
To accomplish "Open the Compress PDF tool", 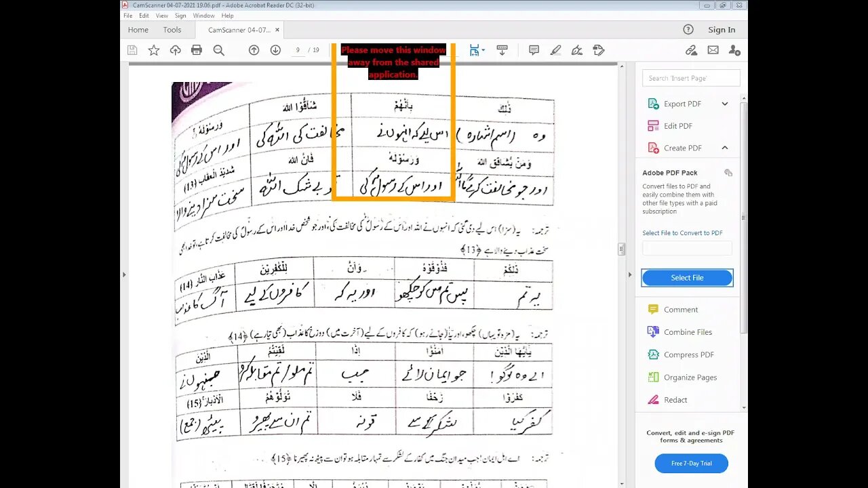I will [689, 354].
